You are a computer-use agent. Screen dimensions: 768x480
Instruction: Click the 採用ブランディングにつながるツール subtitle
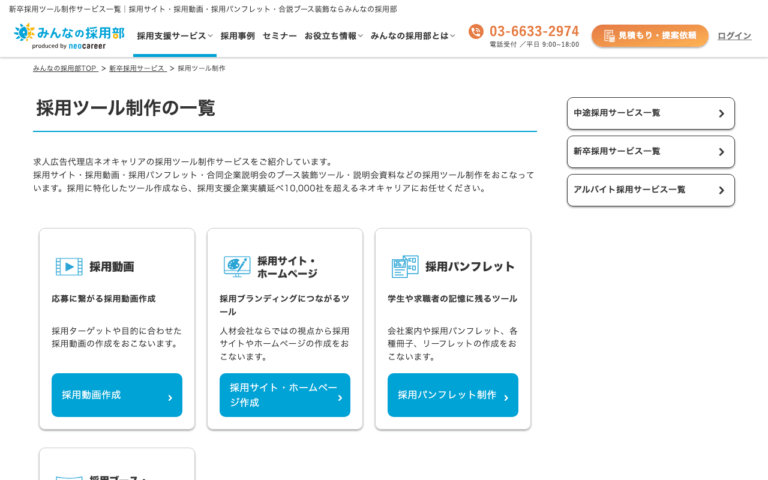[285, 305]
